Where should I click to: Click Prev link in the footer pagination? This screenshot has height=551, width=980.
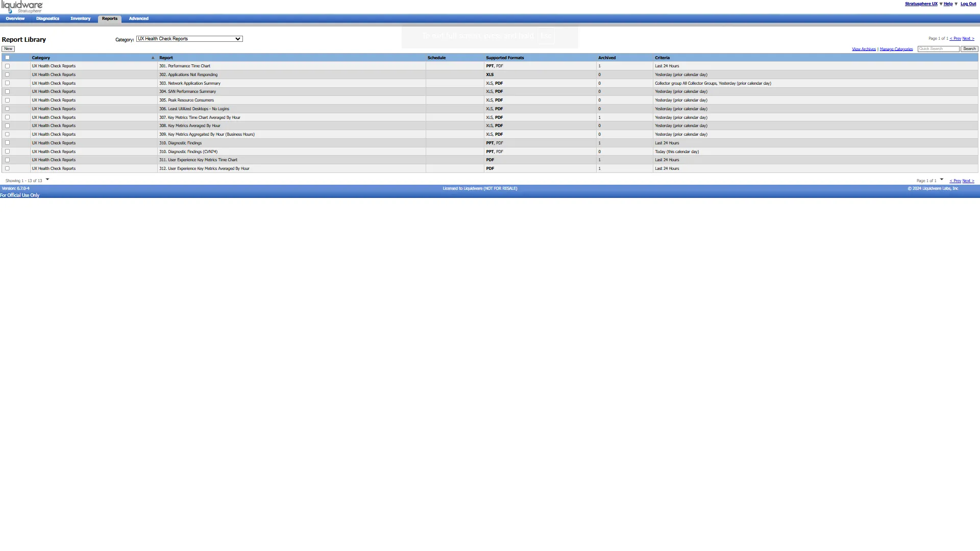click(955, 181)
